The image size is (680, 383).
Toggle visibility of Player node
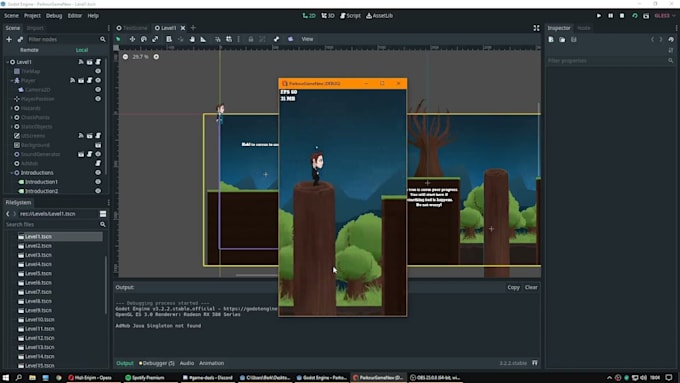click(98, 80)
